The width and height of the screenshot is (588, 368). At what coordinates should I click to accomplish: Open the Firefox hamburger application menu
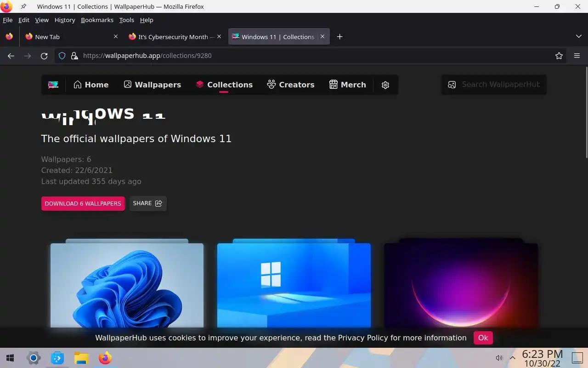[x=577, y=56]
